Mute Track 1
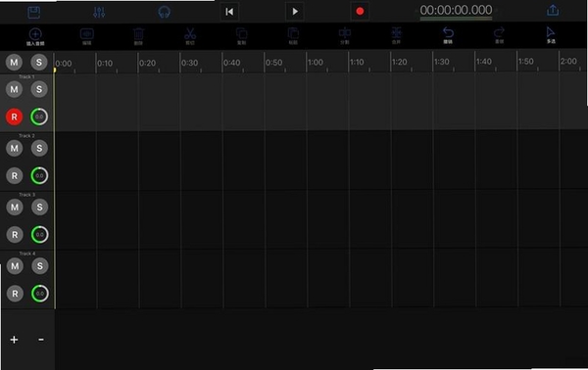588x370 pixels. tap(14, 89)
